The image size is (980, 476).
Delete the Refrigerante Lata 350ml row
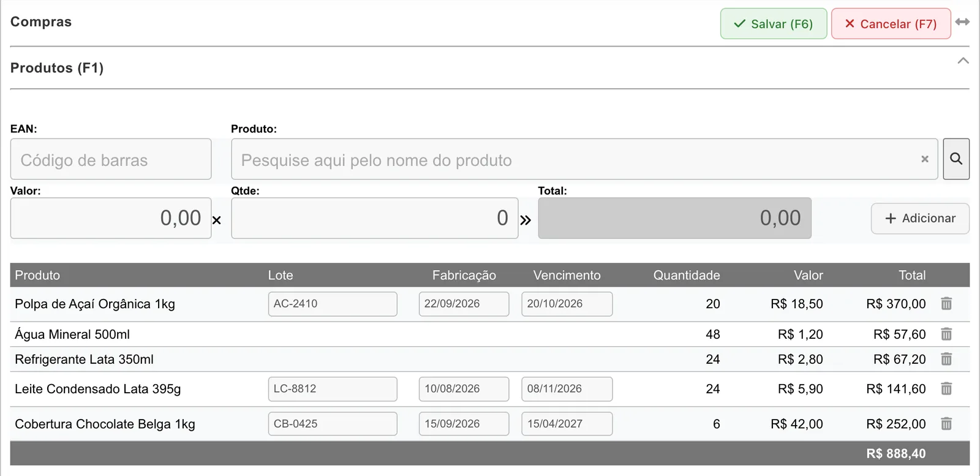tap(946, 360)
